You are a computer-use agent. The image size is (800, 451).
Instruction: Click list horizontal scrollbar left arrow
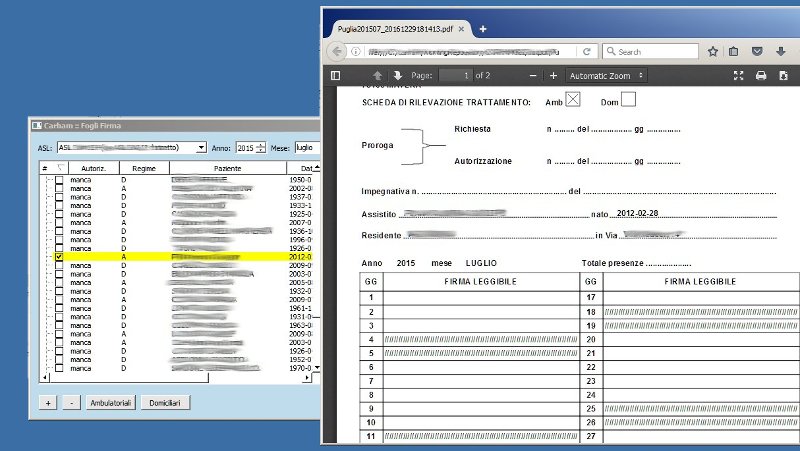pos(45,378)
